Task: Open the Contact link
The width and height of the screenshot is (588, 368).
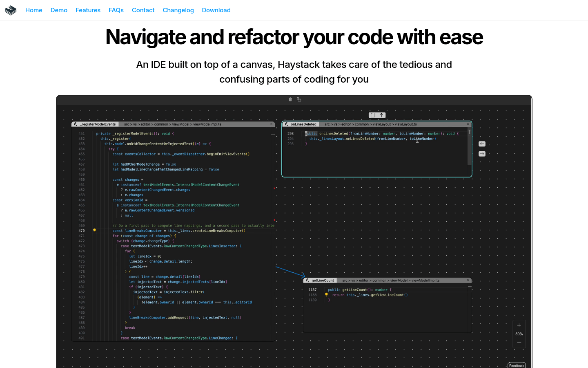Action: pos(143,10)
